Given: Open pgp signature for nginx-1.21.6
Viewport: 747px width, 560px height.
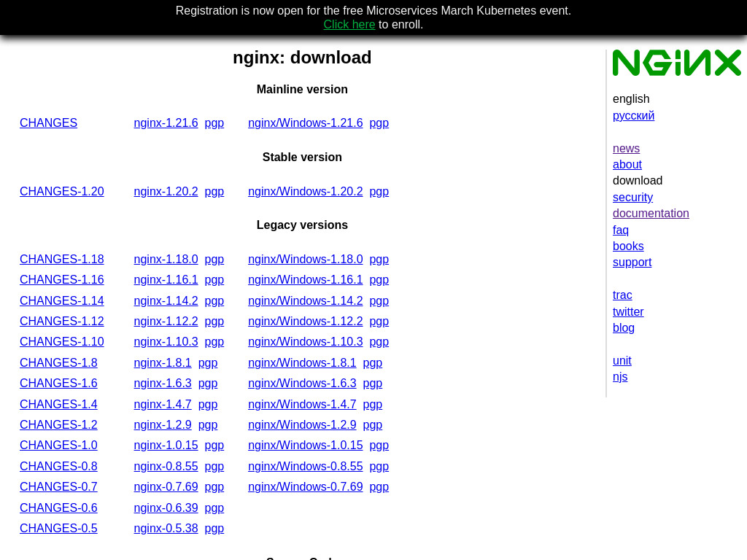Looking at the screenshot, I should pos(214,122).
